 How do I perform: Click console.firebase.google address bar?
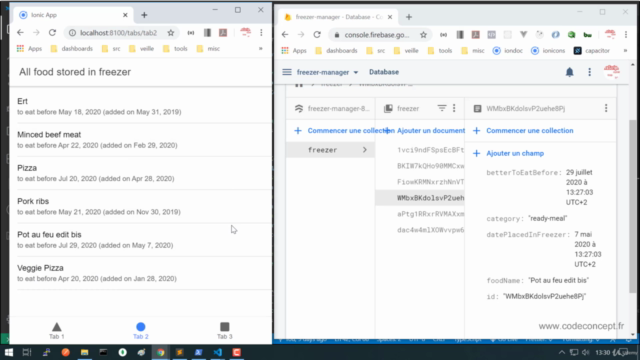click(x=376, y=35)
